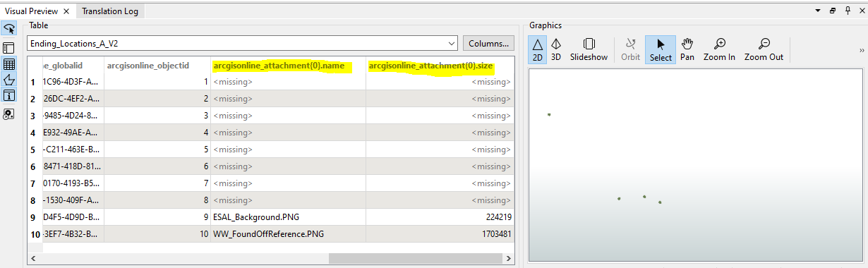The width and height of the screenshot is (868, 268).
Task: Activate the Select tool
Action: (661, 49)
